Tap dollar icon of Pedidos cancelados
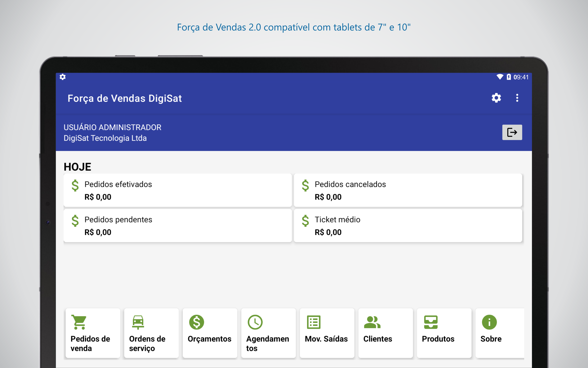Image resolution: width=588 pixels, height=368 pixels. click(x=305, y=186)
